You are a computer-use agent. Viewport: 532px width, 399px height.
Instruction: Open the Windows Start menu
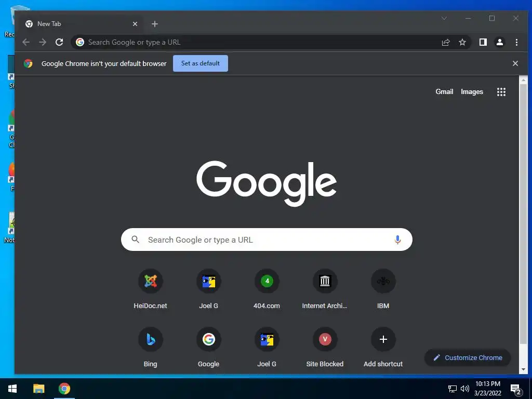click(12, 389)
